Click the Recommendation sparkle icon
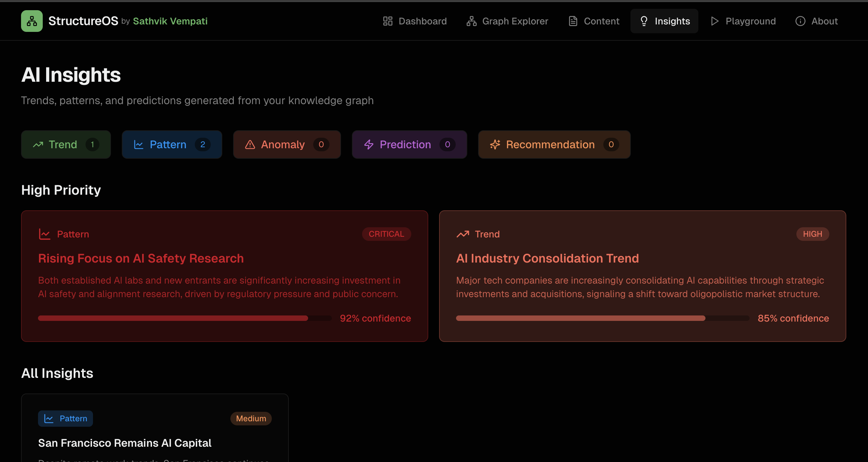The height and width of the screenshot is (462, 868). 495,145
